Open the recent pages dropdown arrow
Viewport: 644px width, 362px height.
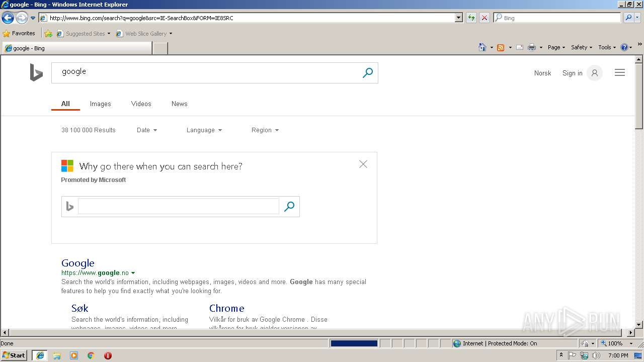33,18
